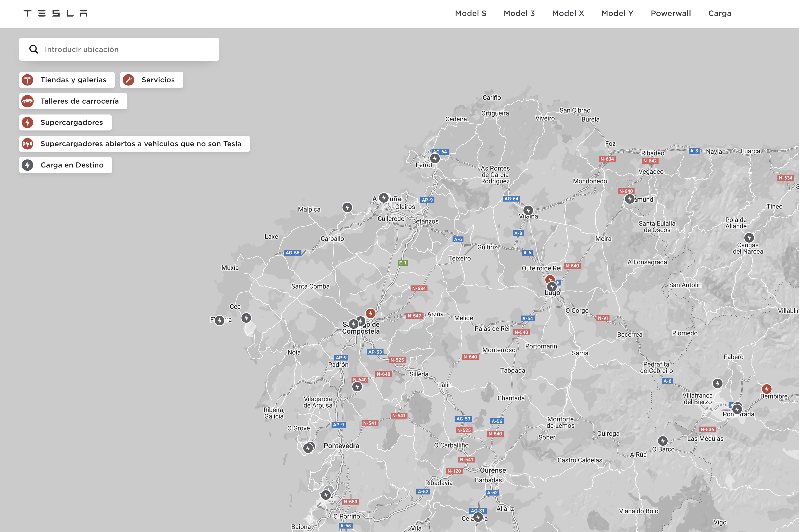Select the charger pin at Ponferrada
The height and width of the screenshot is (532, 799).
[737, 410]
